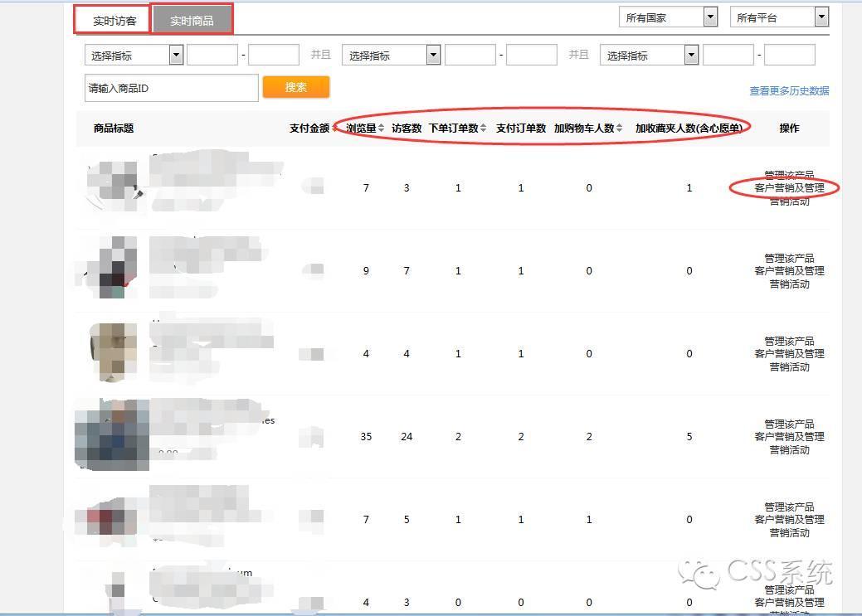Click the 加购物车人数 sort arrows

pyautogui.click(x=619, y=129)
